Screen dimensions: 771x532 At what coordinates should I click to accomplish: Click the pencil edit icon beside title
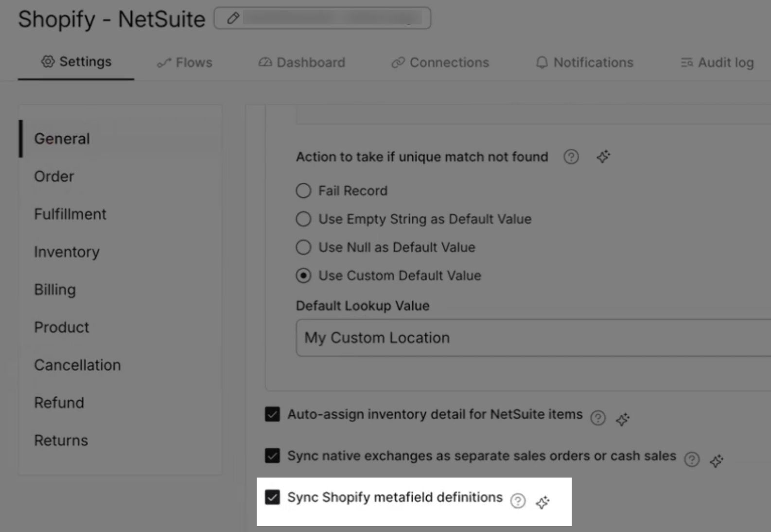click(x=233, y=18)
